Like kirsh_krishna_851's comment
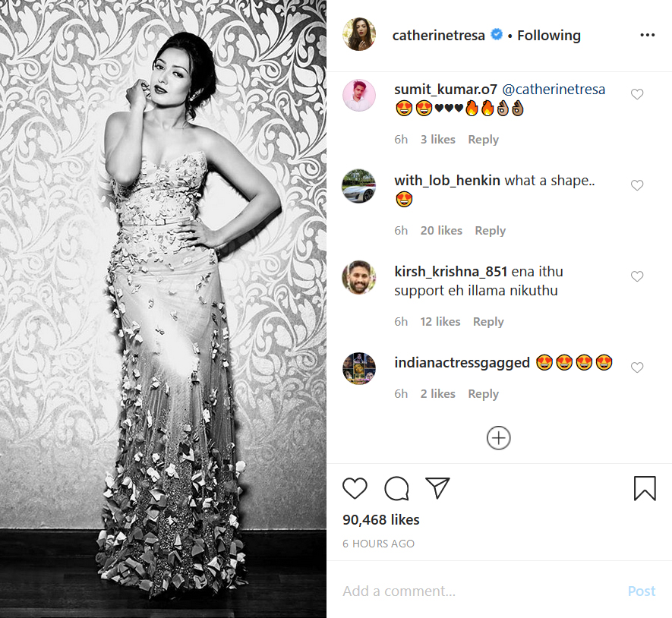The image size is (672, 618). click(x=637, y=276)
